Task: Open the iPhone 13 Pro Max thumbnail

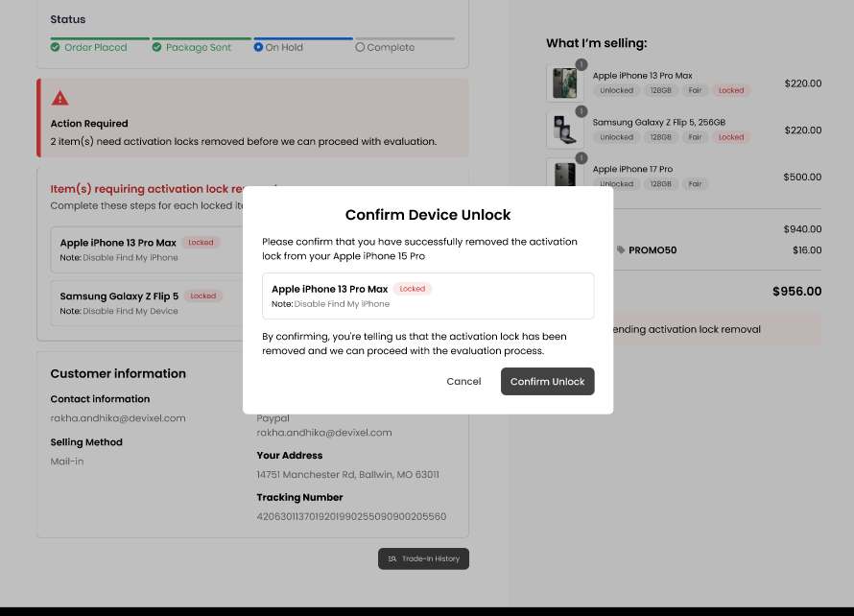Action: [x=565, y=83]
